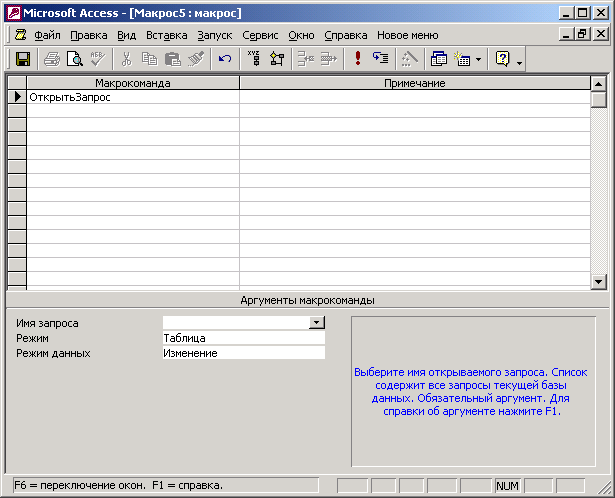
Task: Click Режим данных field with Изменение
Action: [244, 353]
